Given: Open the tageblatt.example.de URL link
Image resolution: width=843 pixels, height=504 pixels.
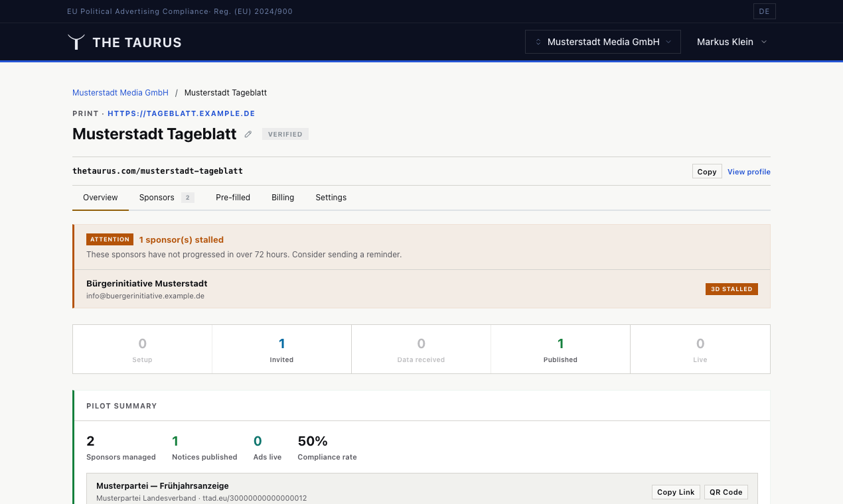Looking at the screenshot, I should (181, 113).
